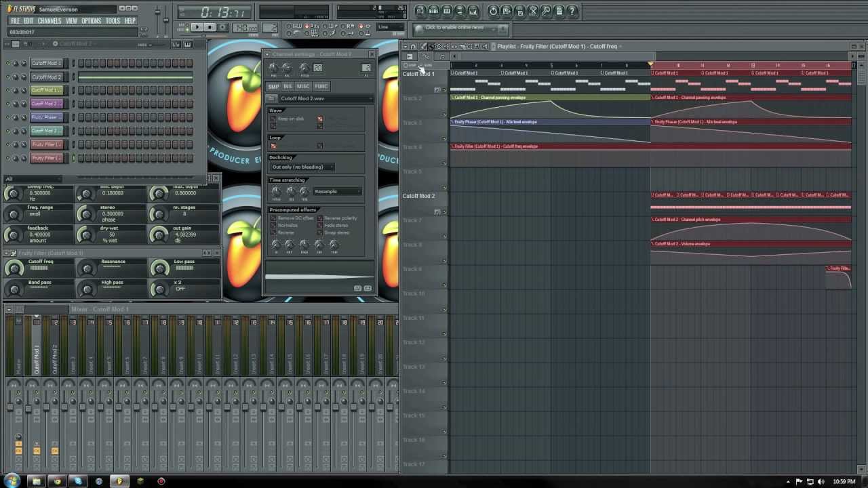Open the VIEW menu
Viewport: 868px width, 488px height.
71,21
